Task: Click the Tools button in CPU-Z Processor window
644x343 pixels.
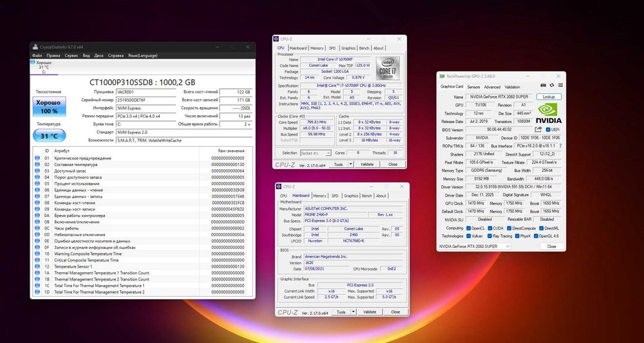Action: (339, 164)
